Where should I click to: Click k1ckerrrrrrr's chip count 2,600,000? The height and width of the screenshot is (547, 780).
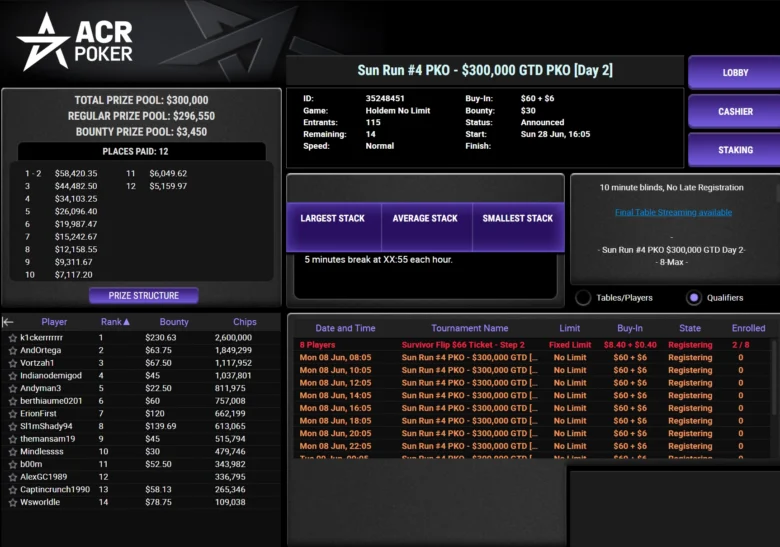point(233,338)
